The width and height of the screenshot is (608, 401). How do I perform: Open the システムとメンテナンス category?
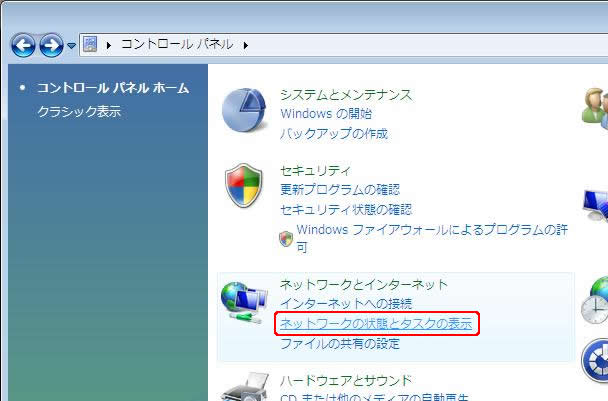tap(346, 95)
